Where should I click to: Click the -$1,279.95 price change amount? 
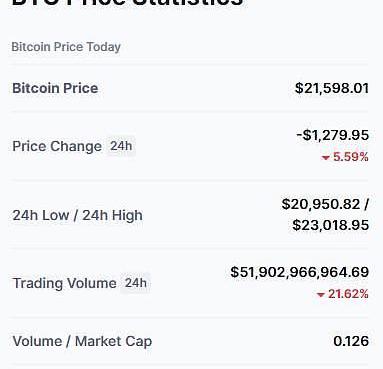pyautogui.click(x=333, y=135)
